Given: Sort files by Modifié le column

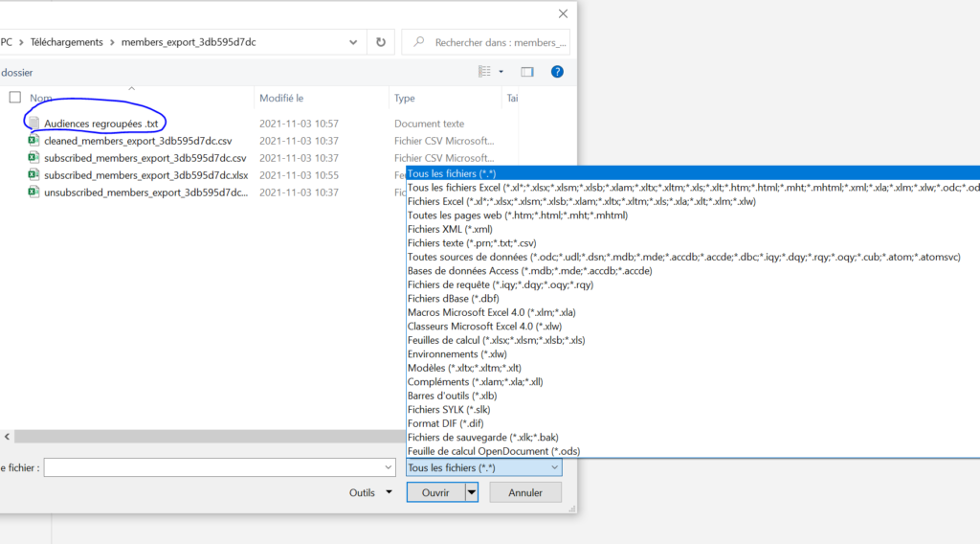Looking at the screenshot, I should click(x=281, y=98).
